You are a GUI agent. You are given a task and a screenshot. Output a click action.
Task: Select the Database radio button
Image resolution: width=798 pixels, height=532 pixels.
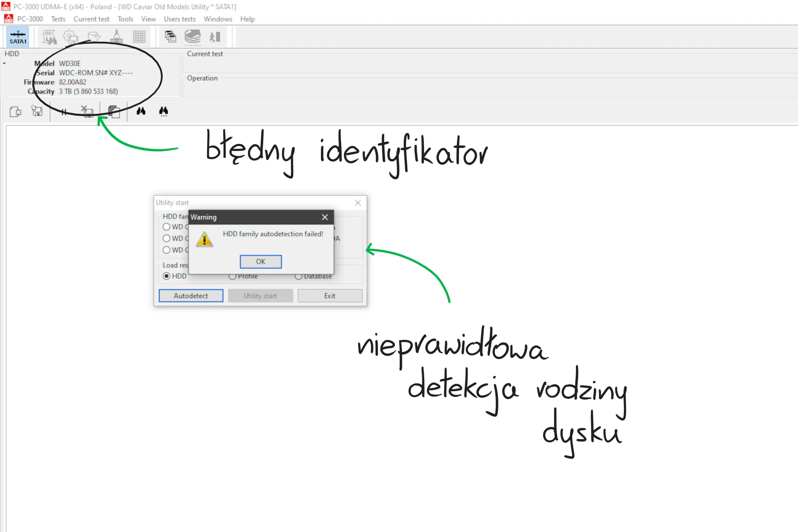(314, 277)
